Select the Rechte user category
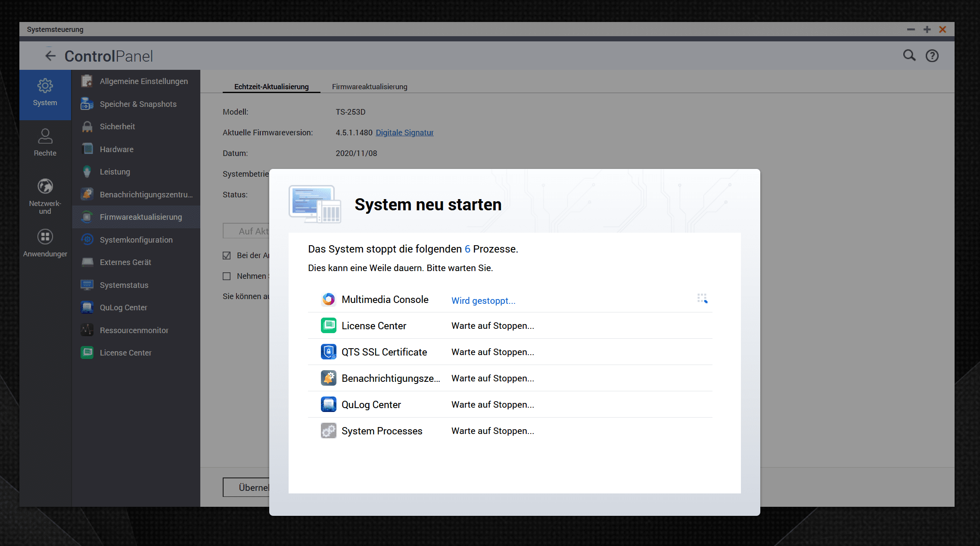The height and width of the screenshot is (546, 980). tap(45, 143)
